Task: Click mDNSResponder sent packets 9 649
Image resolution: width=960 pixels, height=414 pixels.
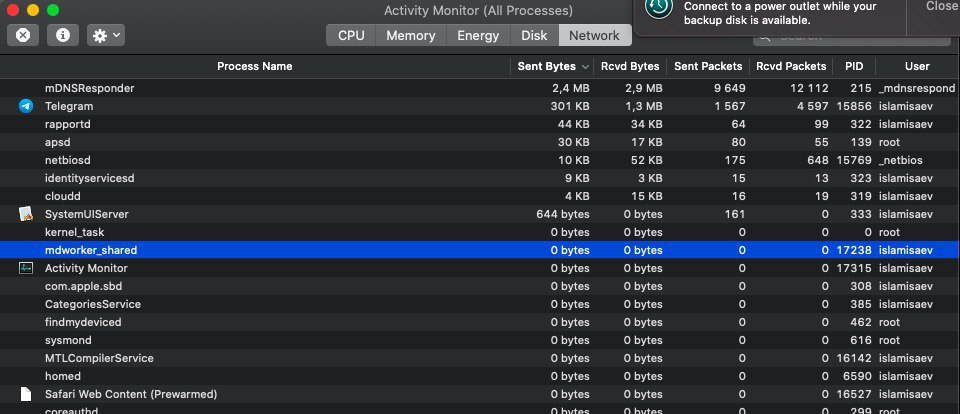Action: [730, 88]
